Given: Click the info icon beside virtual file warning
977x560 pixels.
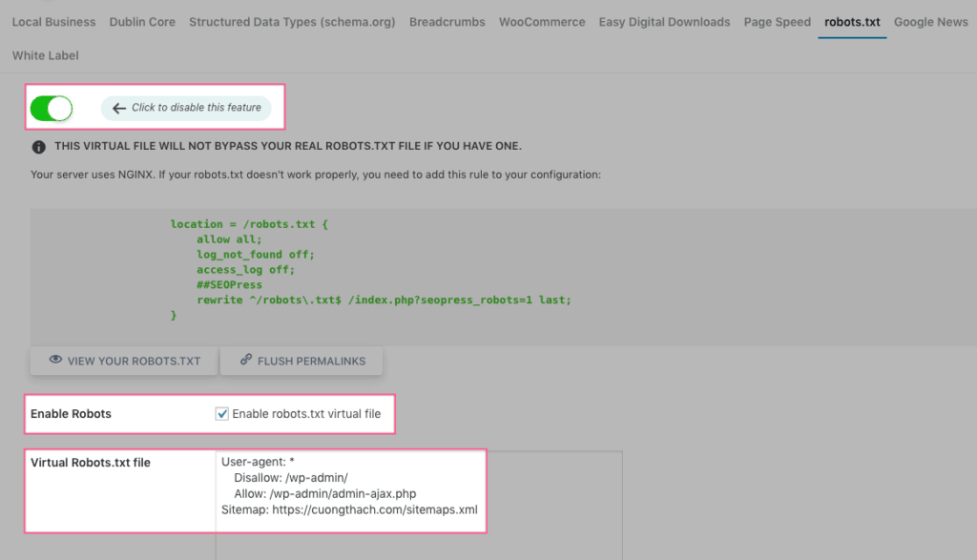Looking at the screenshot, I should [x=38, y=147].
